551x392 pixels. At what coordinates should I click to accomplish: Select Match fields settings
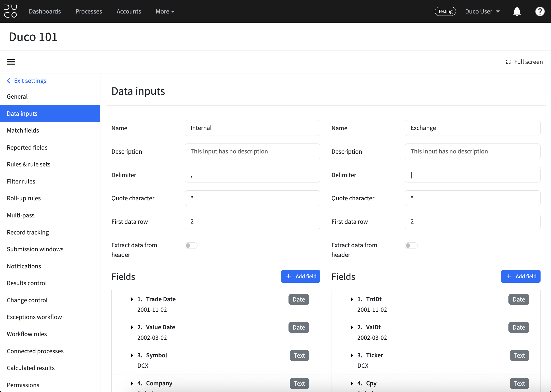[x=50, y=130]
